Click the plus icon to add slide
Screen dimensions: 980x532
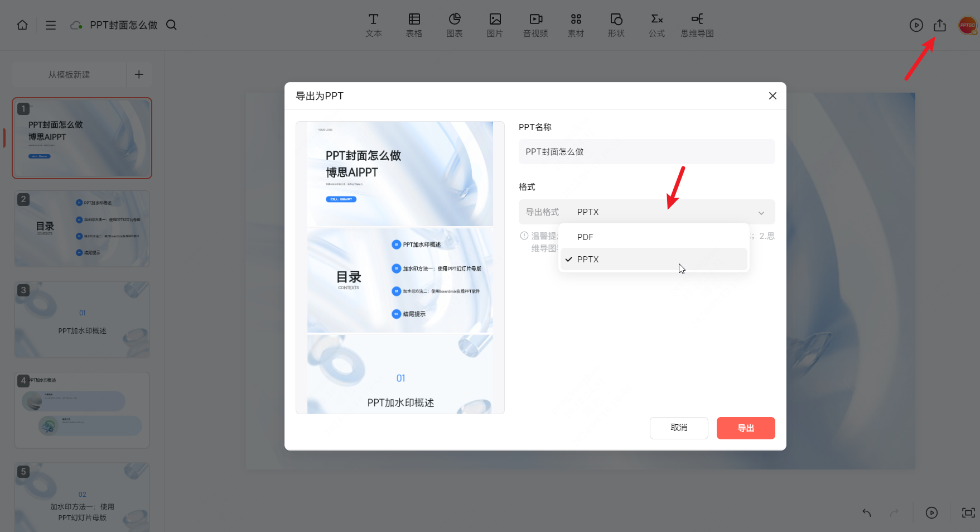click(x=139, y=75)
